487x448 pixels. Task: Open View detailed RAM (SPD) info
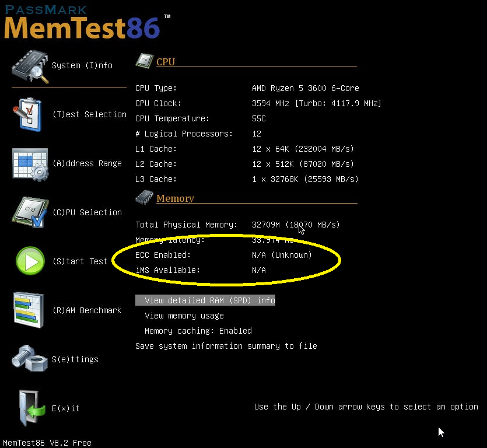point(205,300)
